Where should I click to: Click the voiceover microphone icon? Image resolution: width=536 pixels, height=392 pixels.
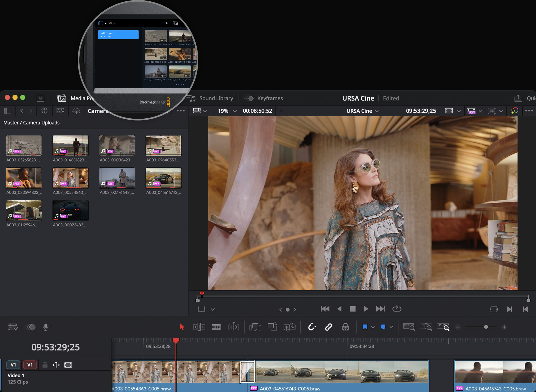47,327
